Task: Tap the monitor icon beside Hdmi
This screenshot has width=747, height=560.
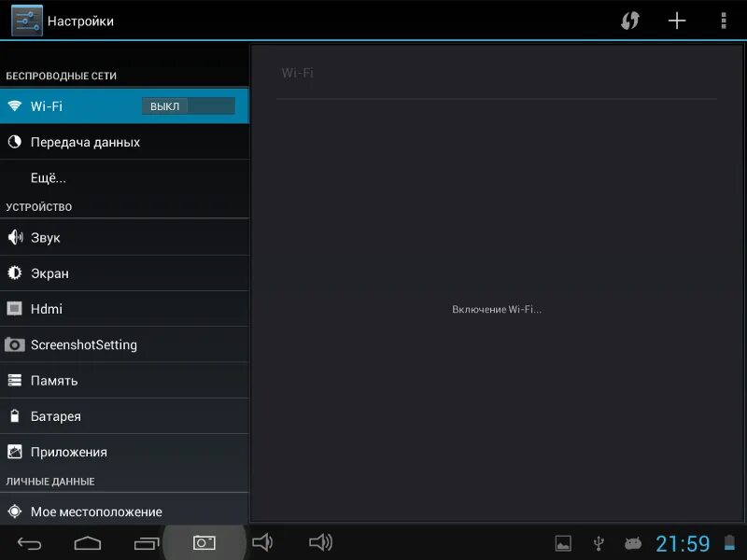Action: point(15,309)
